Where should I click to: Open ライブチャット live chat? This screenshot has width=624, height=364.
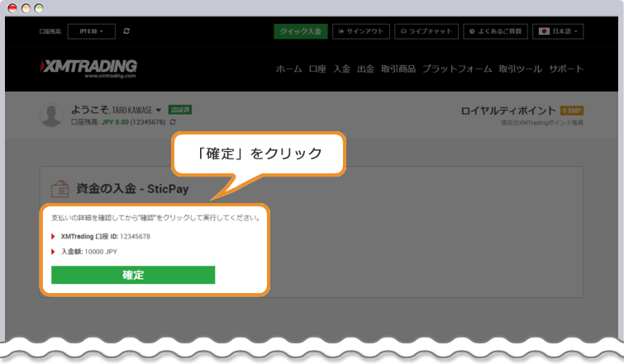(x=426, y=31)
